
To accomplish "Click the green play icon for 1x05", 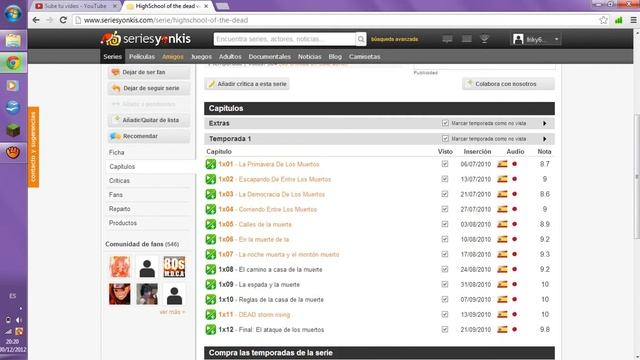I will tap(211, 224).
